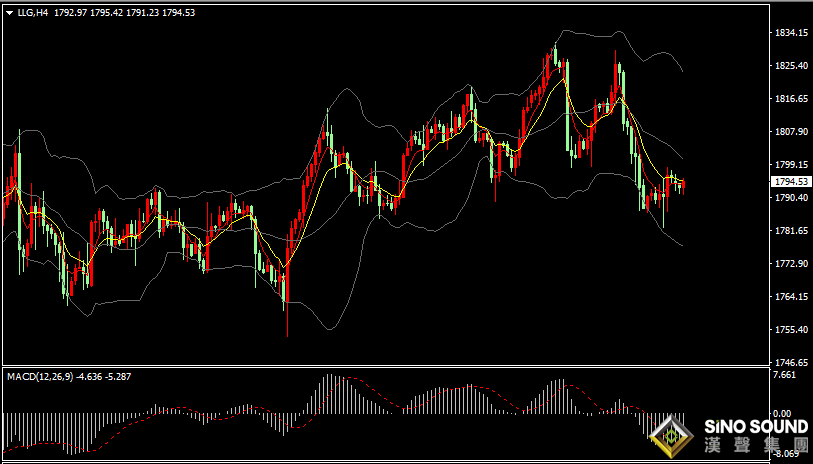813x464 pixels.
Task: Select the MACD(12,26,9) indicator label
Action: click(40, 377)
